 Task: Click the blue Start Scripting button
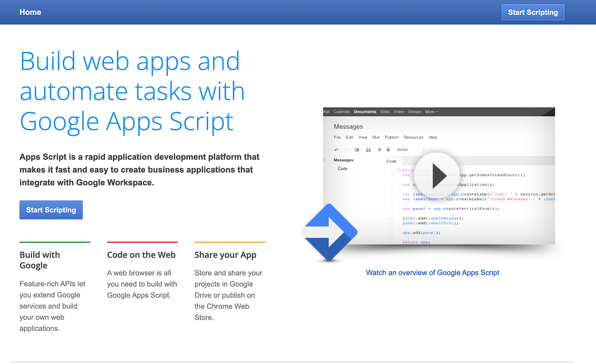coord(51,210)
